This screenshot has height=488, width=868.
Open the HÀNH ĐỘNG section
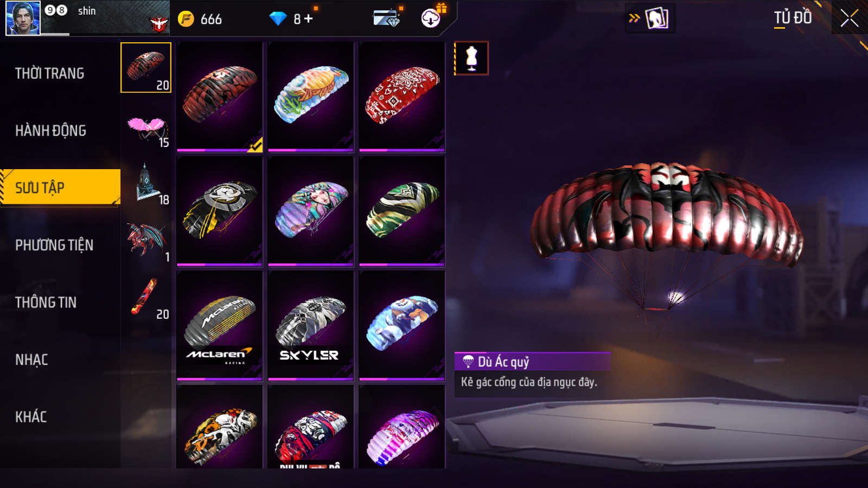[x=50, y=131]
